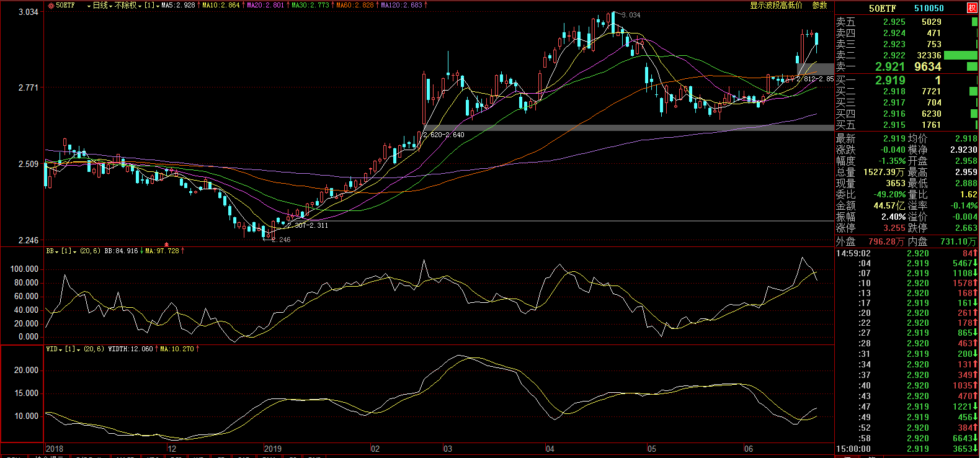Screen dimensions: 980x458
Task: Click buy-four price 2.916
Action: [x=894, y=114]
